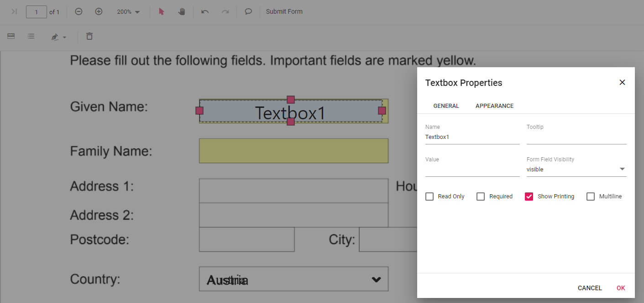Switch to the Appearance tab

[x=494, y=106]
